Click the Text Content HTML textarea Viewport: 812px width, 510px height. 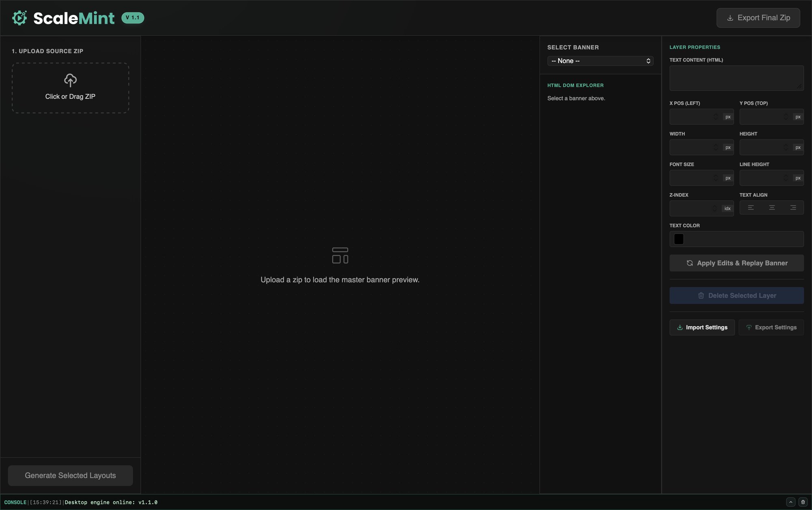(x=736, y=78)
